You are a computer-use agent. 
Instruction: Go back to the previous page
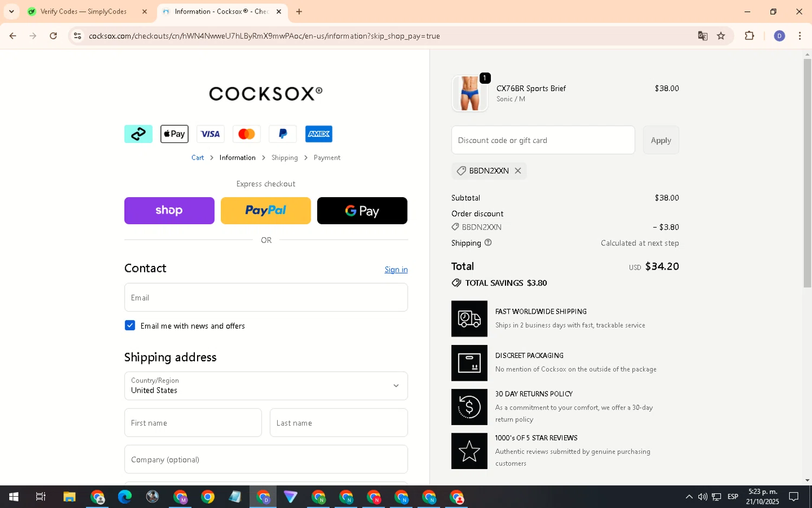click(13, 36)
